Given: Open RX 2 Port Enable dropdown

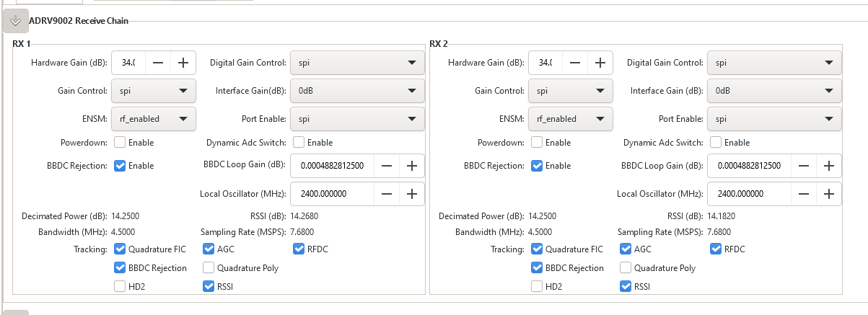Looking at the screenshot, I should point(774,118).
